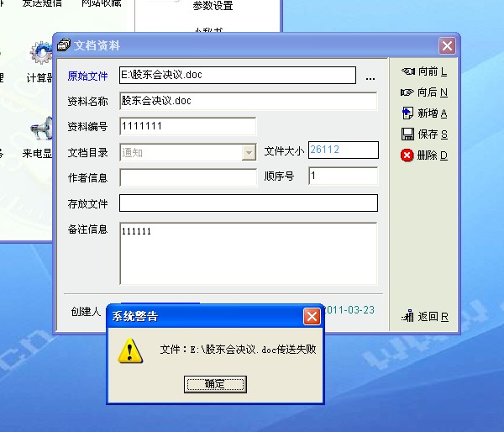
Task: Click the 原始文件 path field
Action: click(238, 76)
